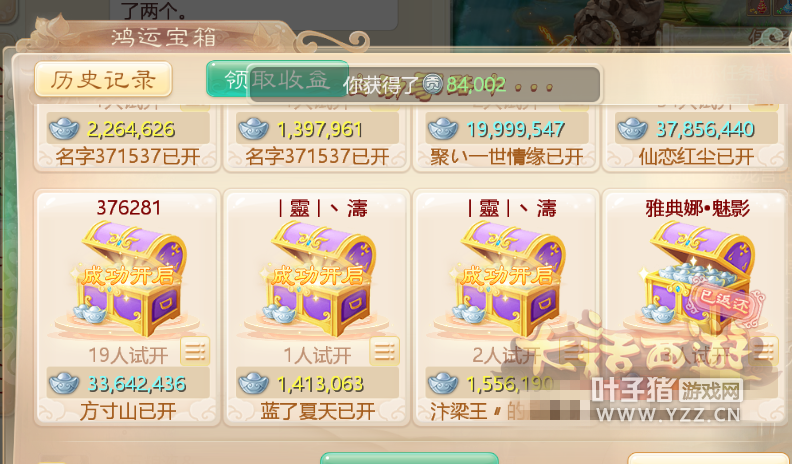Click the 领取收益 claim button

(x=277, y=79)
